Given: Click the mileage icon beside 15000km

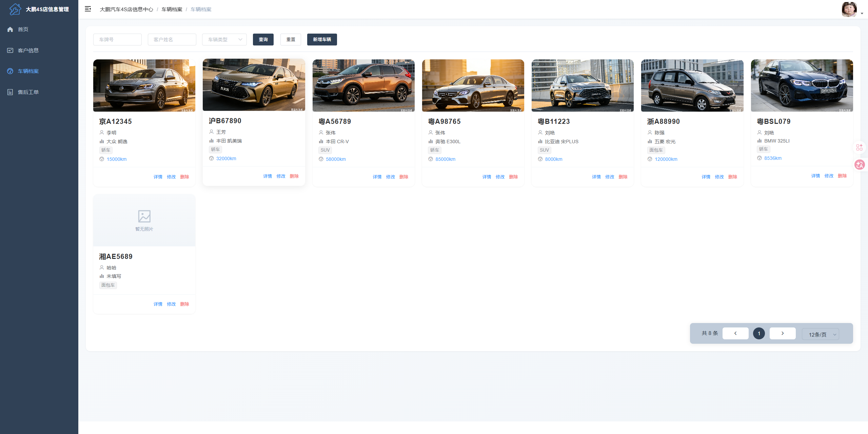Looking at the screenshot, I should 102,159.
